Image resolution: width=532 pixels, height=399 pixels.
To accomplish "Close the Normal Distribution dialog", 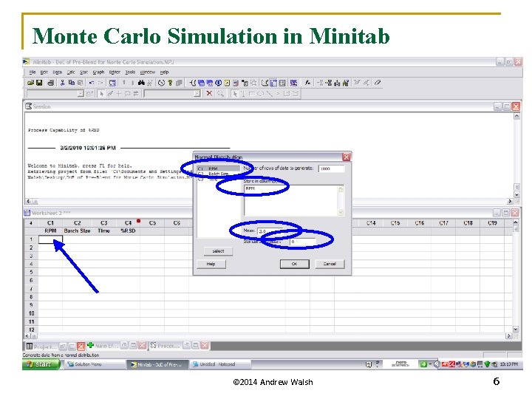I will pyautogui.click(x=346, y=157).
